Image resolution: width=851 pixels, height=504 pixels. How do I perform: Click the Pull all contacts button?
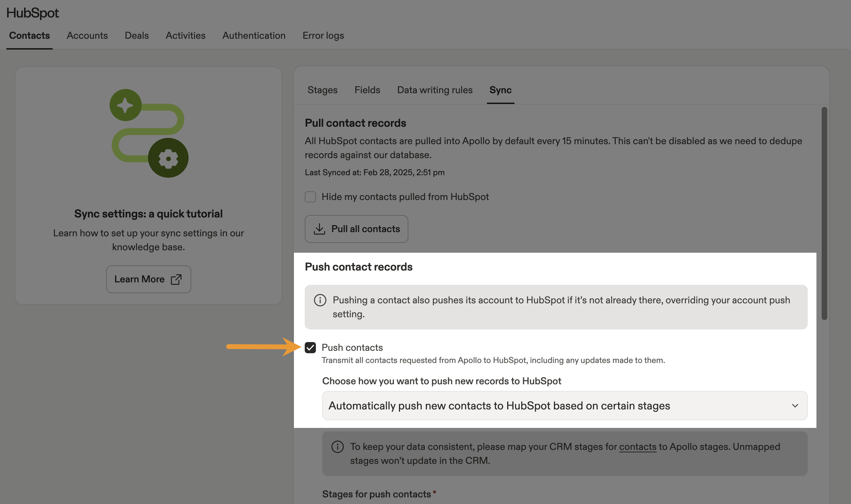point(356,229)
